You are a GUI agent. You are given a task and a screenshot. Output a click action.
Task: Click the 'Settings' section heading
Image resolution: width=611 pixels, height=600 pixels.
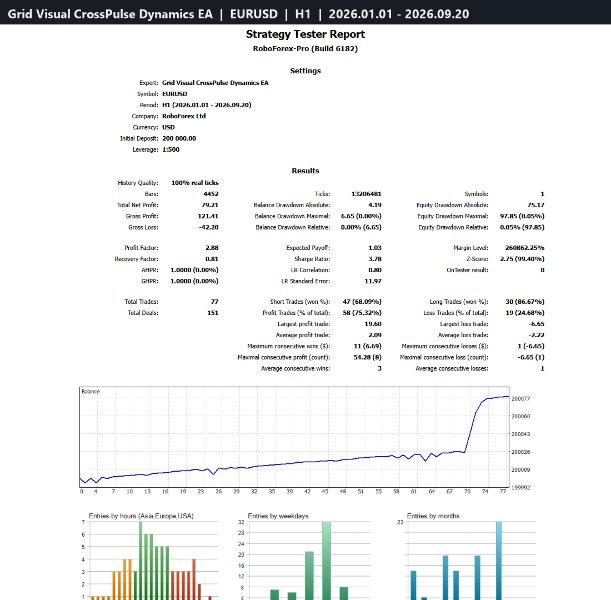(305, 71)
